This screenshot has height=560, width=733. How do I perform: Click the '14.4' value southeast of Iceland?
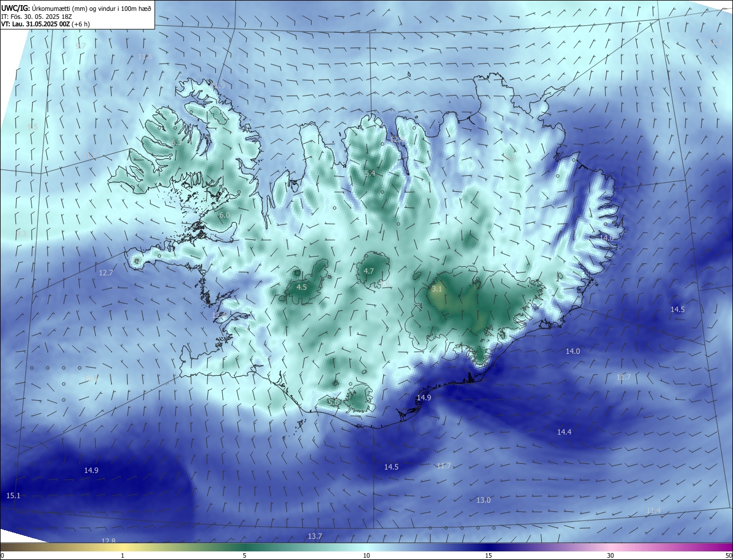(564, 432)
